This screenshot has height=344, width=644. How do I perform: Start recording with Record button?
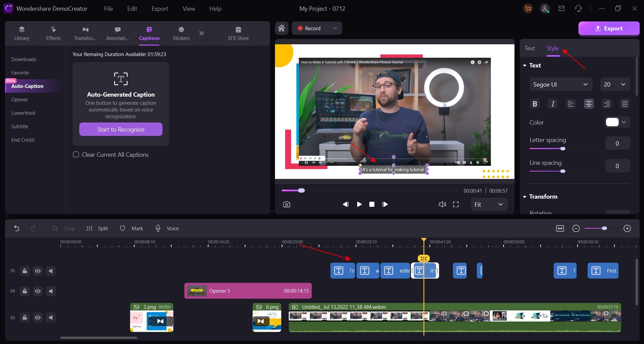[x=309, y=28]
